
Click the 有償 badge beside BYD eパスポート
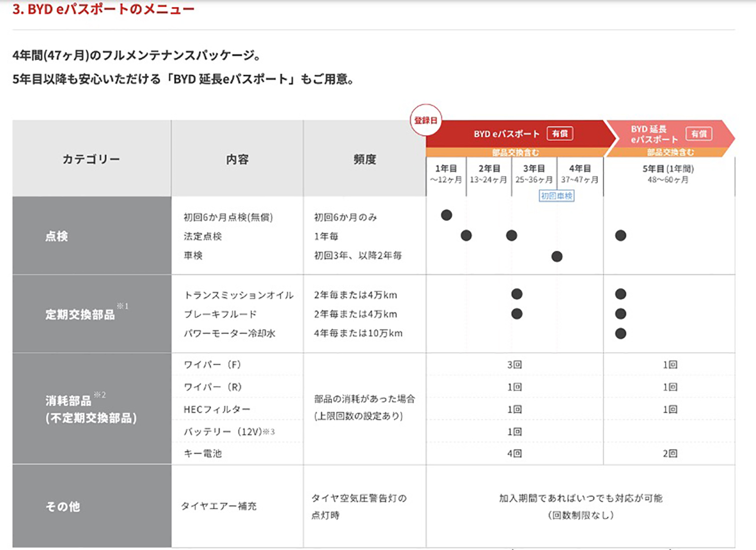[559, 134]
